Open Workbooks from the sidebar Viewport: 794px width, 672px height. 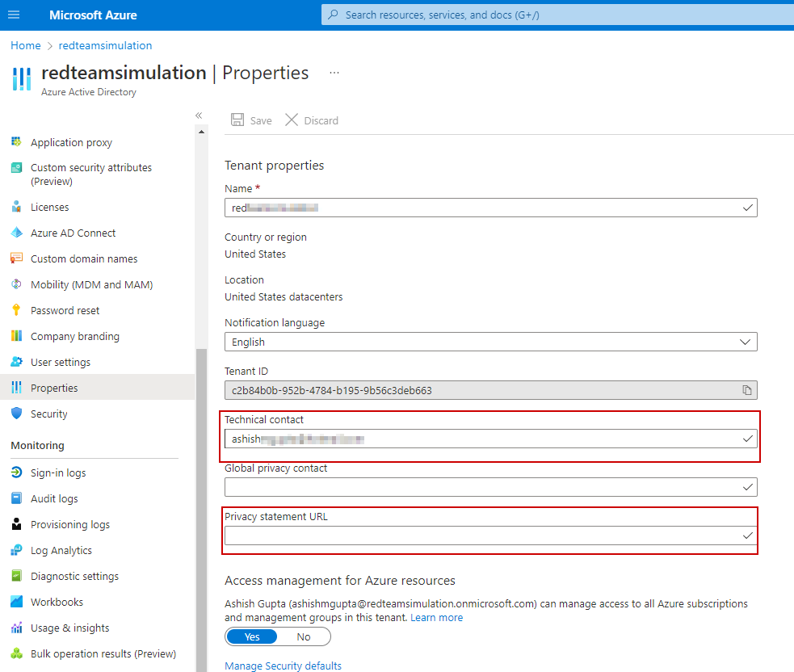[57, 602]
